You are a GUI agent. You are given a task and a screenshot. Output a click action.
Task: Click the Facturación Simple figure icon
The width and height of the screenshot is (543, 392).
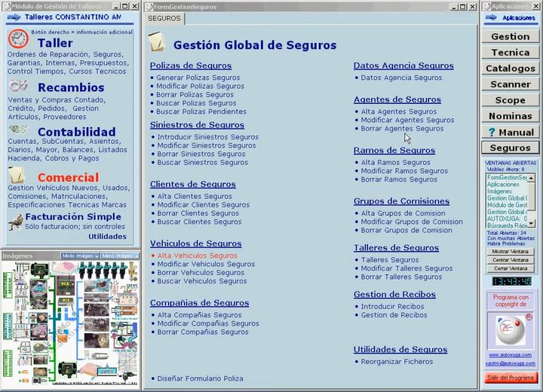16,222
